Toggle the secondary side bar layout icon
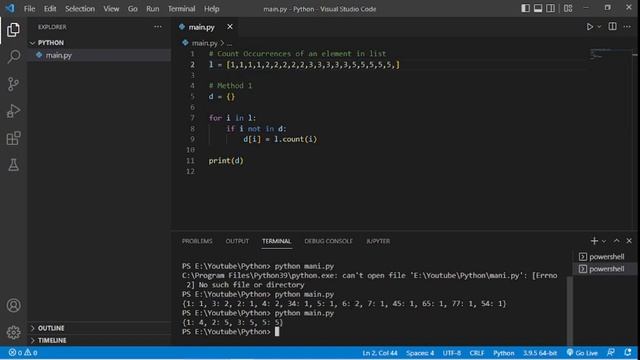This screenshot has width=640, height=360. pos(551,8)
